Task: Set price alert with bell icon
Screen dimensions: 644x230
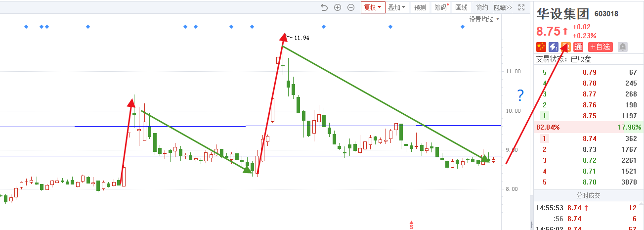Action: pyautogui.click(x=623, y=47)
